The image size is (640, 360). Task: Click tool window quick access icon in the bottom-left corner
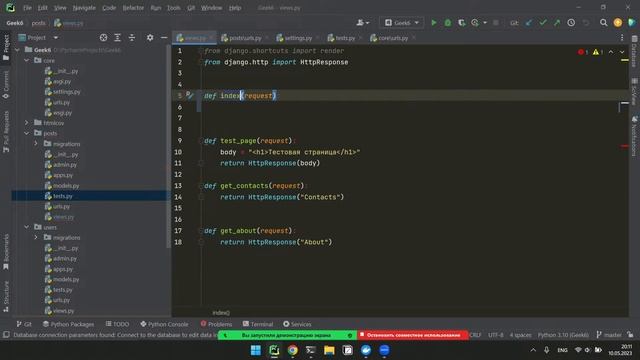[6, 335]
